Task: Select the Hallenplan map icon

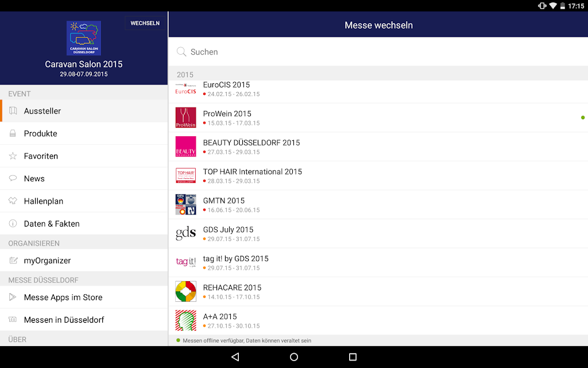Action: point(13,201)
